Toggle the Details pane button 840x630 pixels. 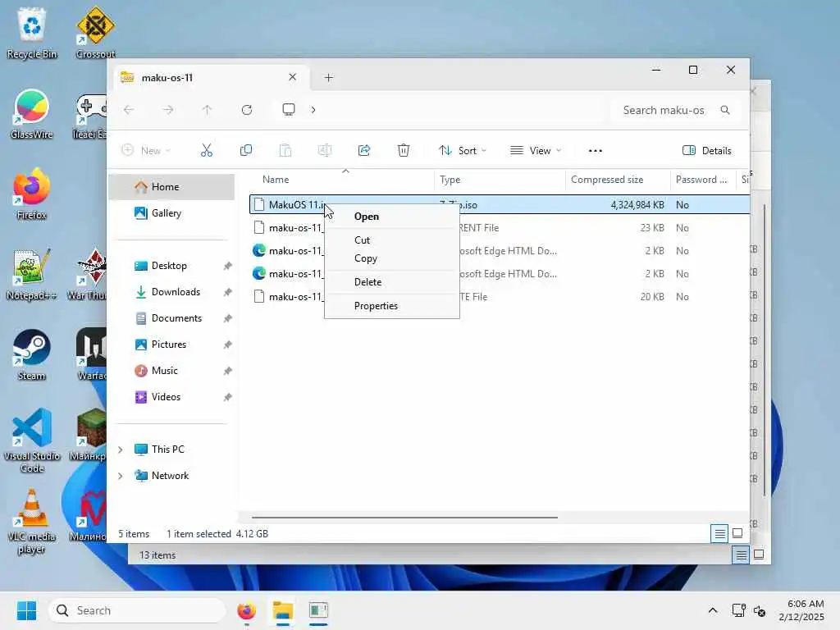tap(706, 151)
